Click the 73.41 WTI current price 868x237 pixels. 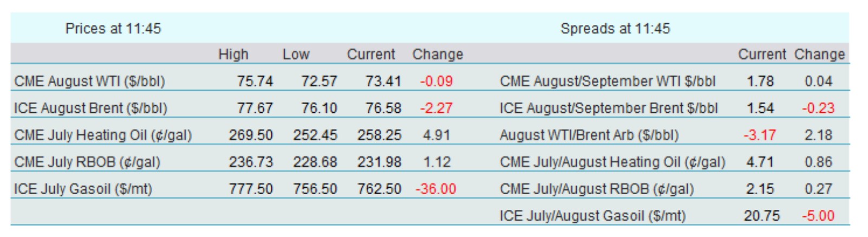[383, 81]
